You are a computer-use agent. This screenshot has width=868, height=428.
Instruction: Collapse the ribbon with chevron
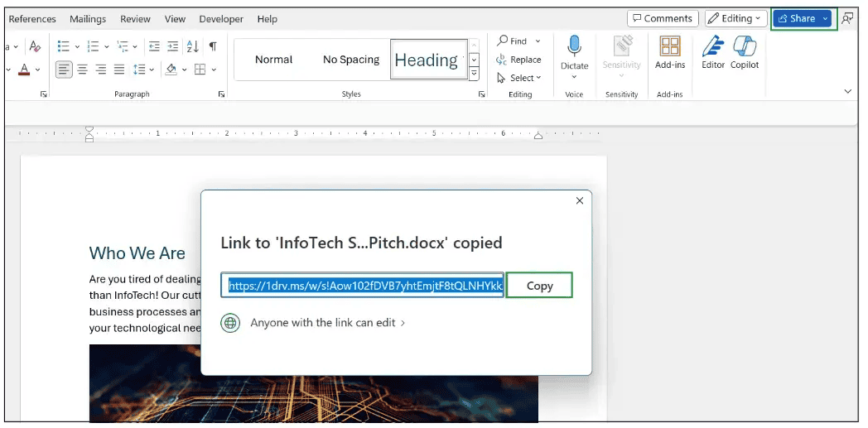(848, 91)
